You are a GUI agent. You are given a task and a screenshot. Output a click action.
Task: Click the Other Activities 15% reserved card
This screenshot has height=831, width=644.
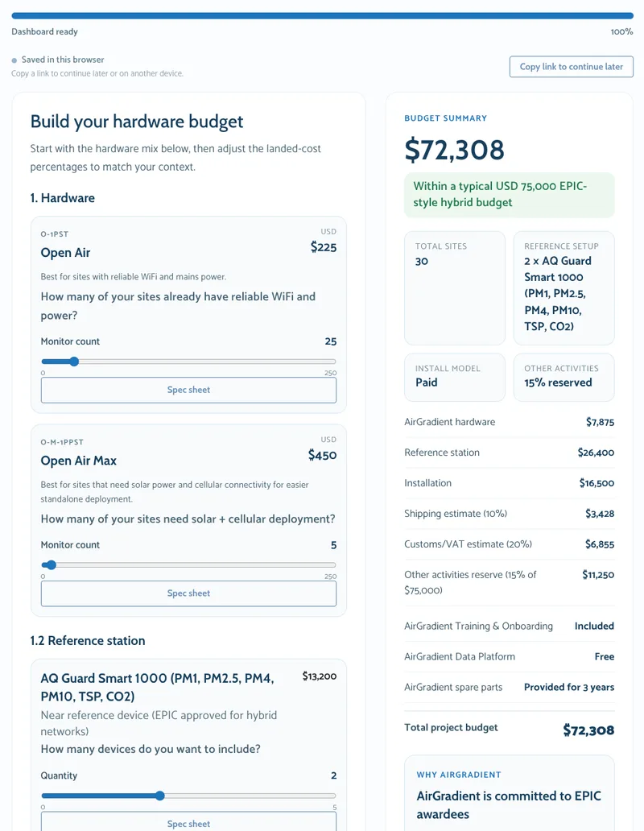[x=563, y=377]
